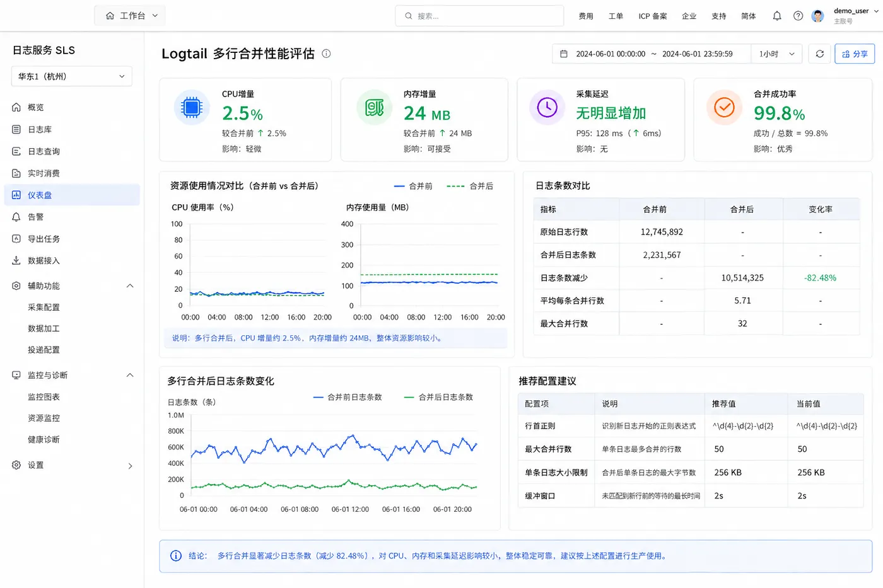Click the 数据接入 download icon
Viewport: 883px width, 588px height.
pos(16,260)
